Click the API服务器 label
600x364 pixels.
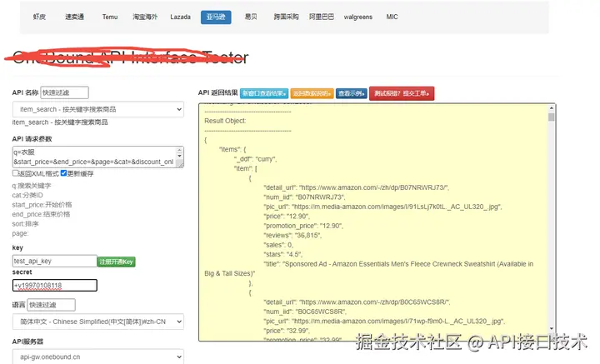click(x=27, y=342)
